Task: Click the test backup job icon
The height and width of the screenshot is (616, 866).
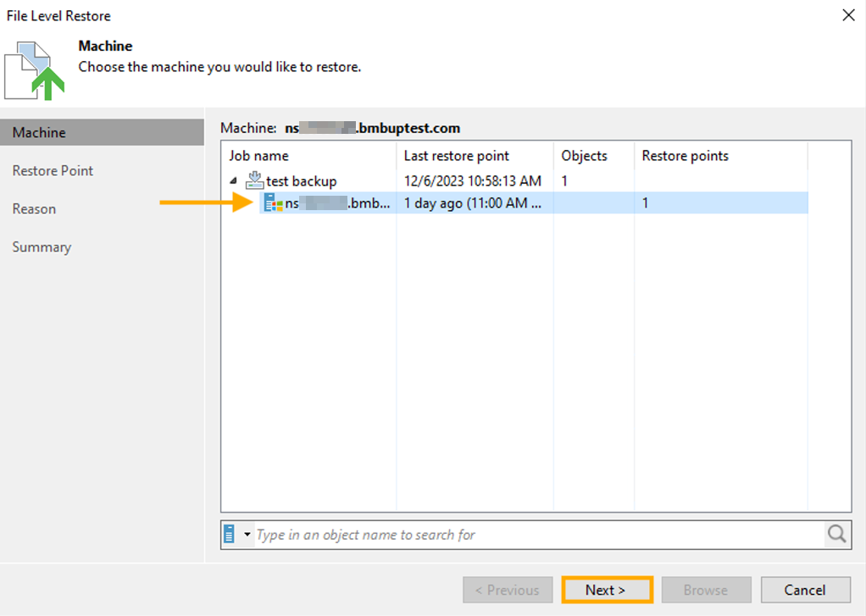Action: point(254,180)
